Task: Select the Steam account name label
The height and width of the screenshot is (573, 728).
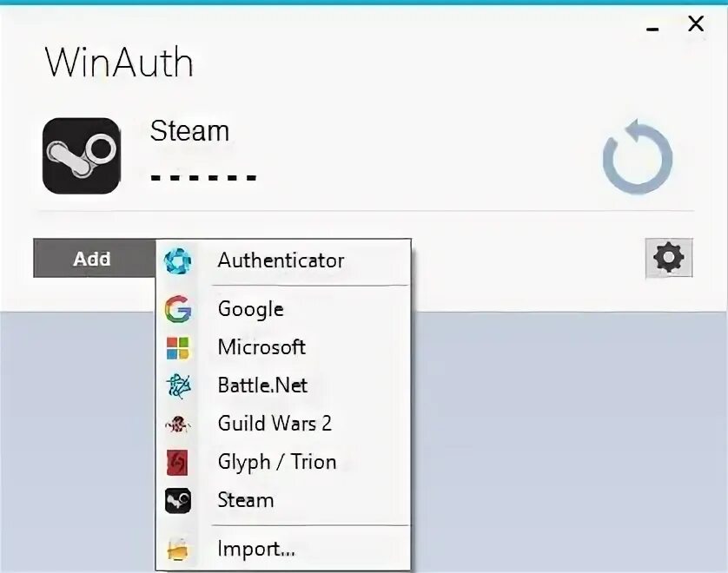Action: [x=189, y=131]
